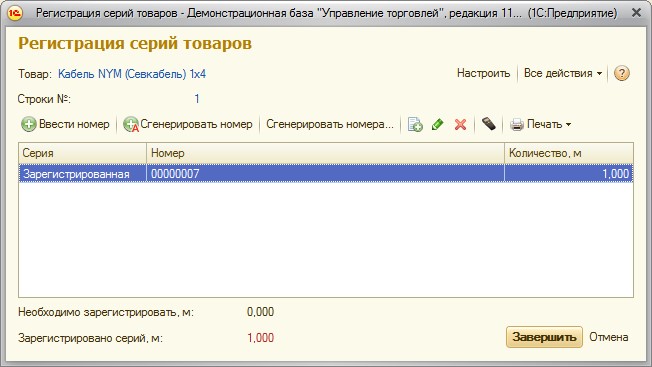The width and height of the screenshot is (652, 367).
Task: Click 'Отмена' to cancel
Action: [608, 337]
